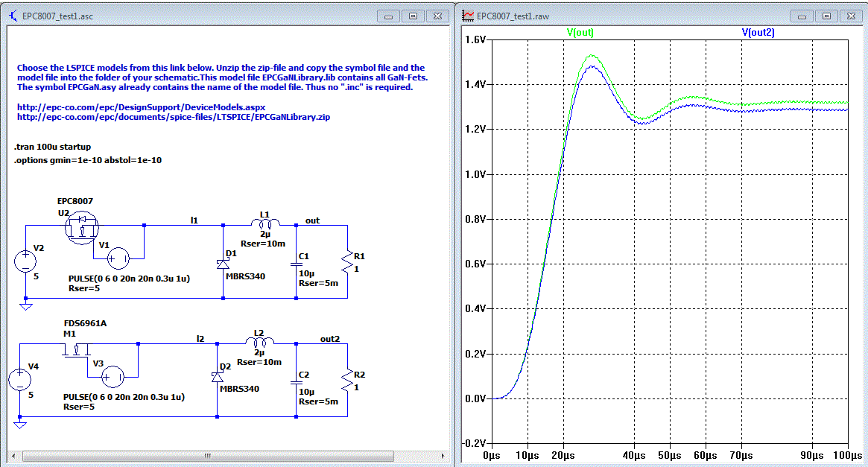The image size is (868, 467).
Task: Click C1 Rser=5m value text
Action: pyautogui.click(x=318, y=283)
